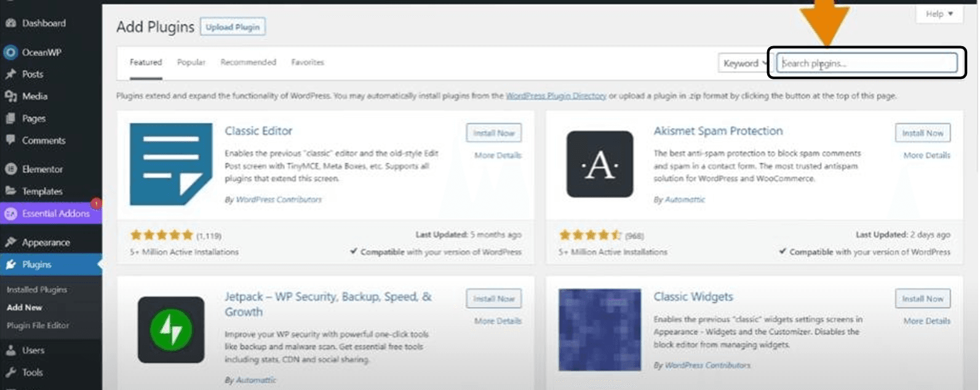
Task: Switch to the Popular tab
Action: point(191,62)
